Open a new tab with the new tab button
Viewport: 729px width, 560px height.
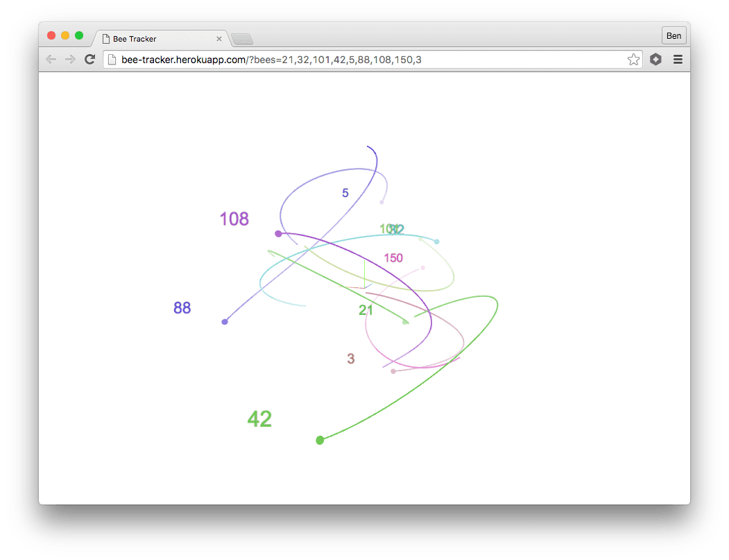pyautogui.click(x=242, y=39)
